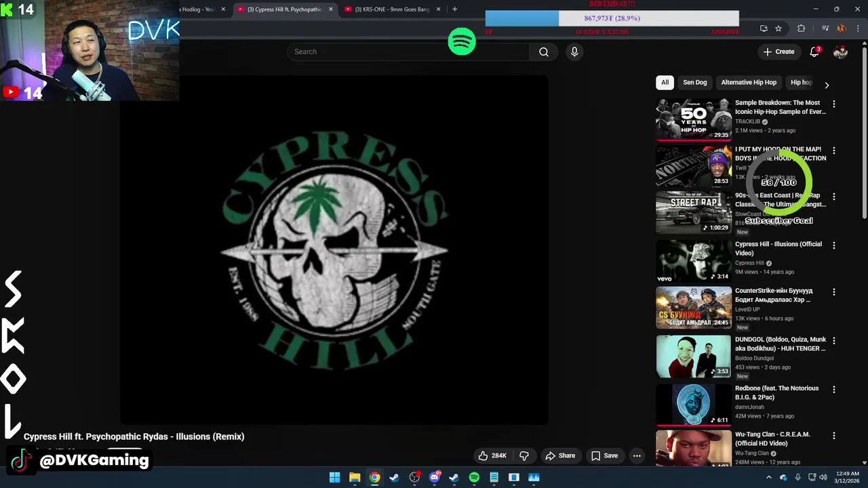Image resolution: width=868 pixels, height=488 pixels.
Task: Click the network icon in system tray
Action: (812, 477)
